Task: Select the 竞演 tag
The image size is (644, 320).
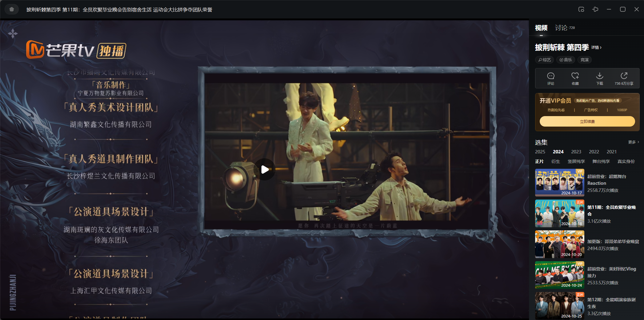Action: (x=585, y=60)
